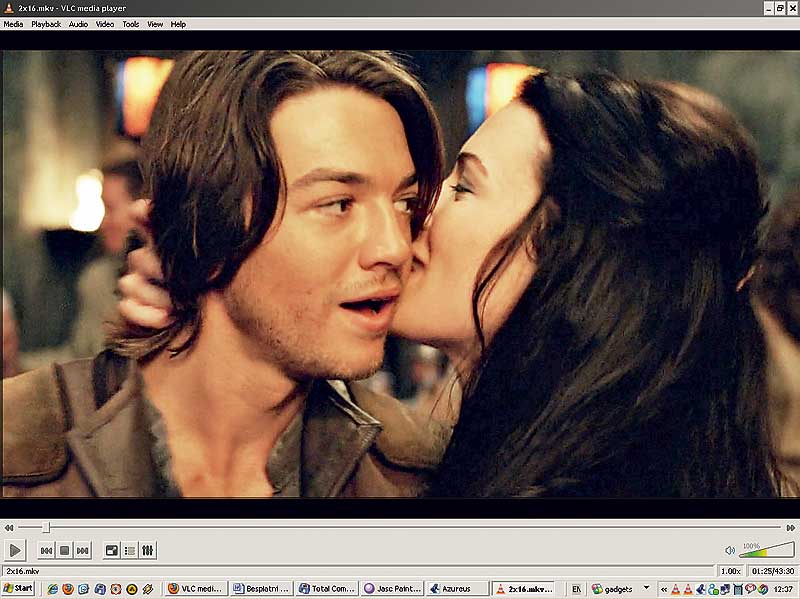This screenshot has width=800, height=599.
Task: Toggle elapsed time display 01:25/43:30
Action: coord(772,571)
